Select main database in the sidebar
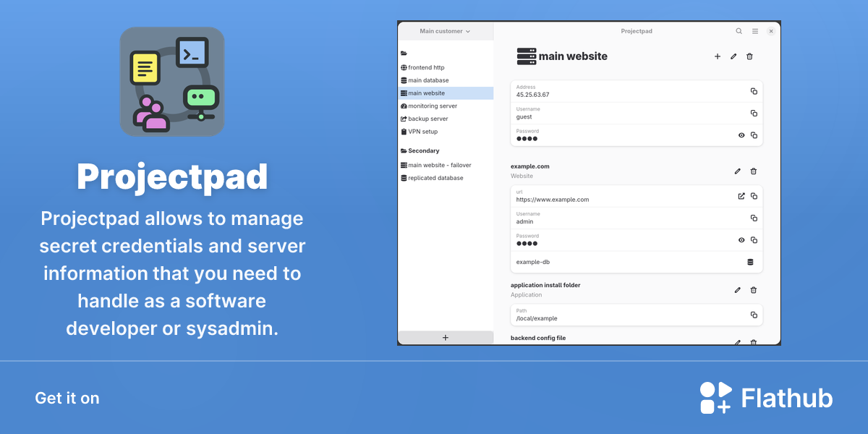868x434 pixels. pyautogui.click(x=446, y=80)
